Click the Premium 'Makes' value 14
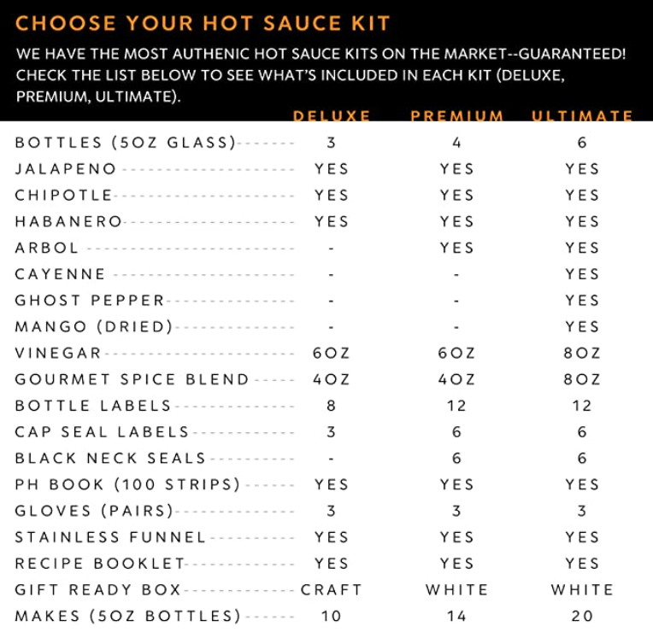Viewport: 653px width, 644px height. coord(456,616)
